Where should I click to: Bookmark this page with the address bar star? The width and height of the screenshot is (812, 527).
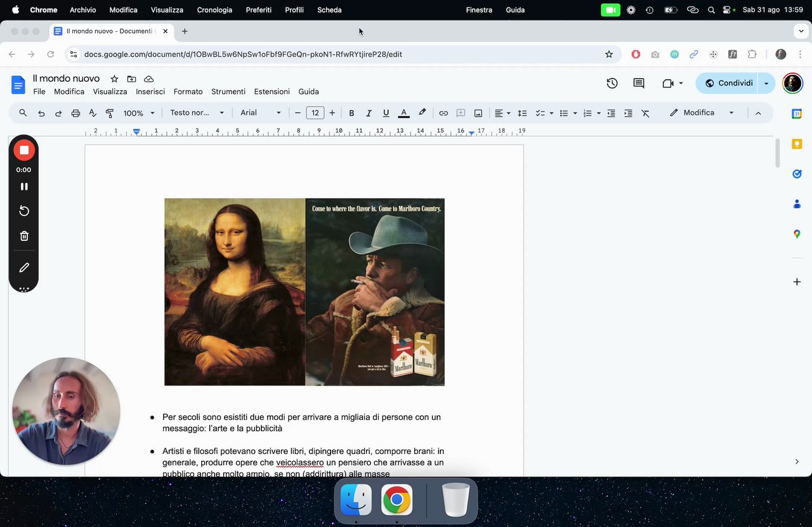click(609, 55)
